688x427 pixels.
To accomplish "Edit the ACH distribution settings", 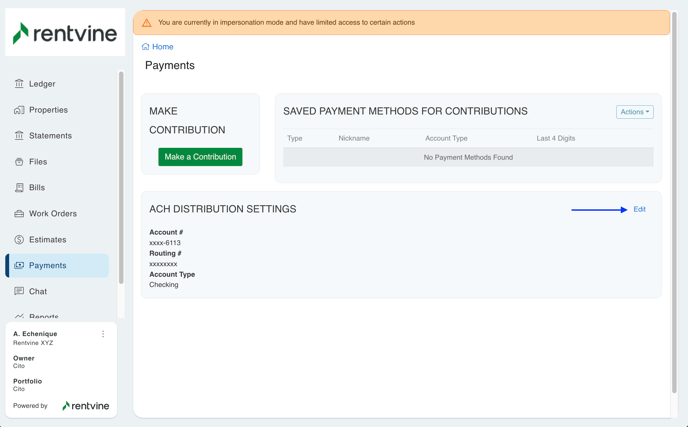I will pyautogui.click(x=639, y=210).
